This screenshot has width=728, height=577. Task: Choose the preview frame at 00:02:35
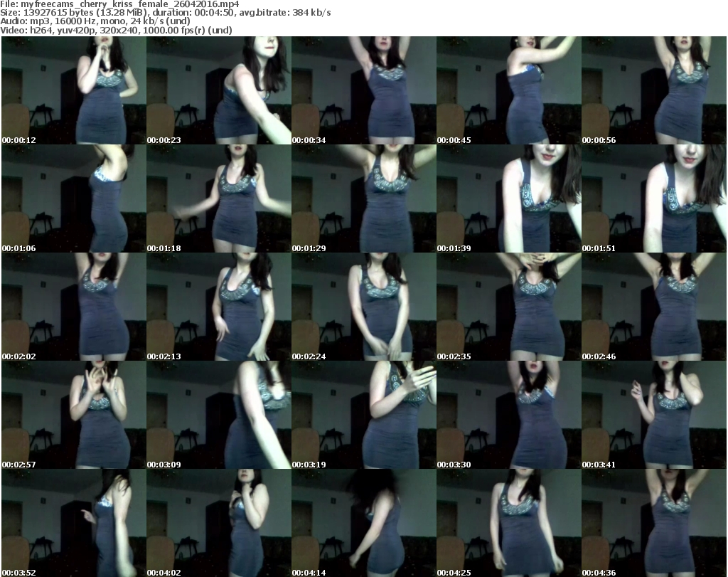(x=509, y=307)
